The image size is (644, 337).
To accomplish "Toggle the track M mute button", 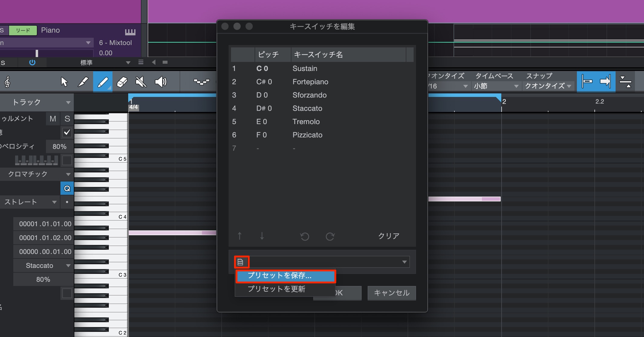I will point(53,119).
